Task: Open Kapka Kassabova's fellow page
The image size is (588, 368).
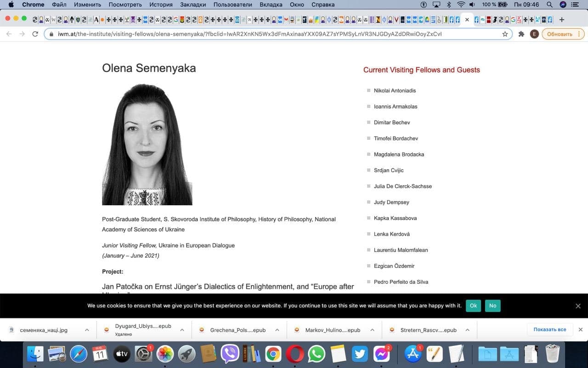Action: pyautogui.click(x=395, y=218)
